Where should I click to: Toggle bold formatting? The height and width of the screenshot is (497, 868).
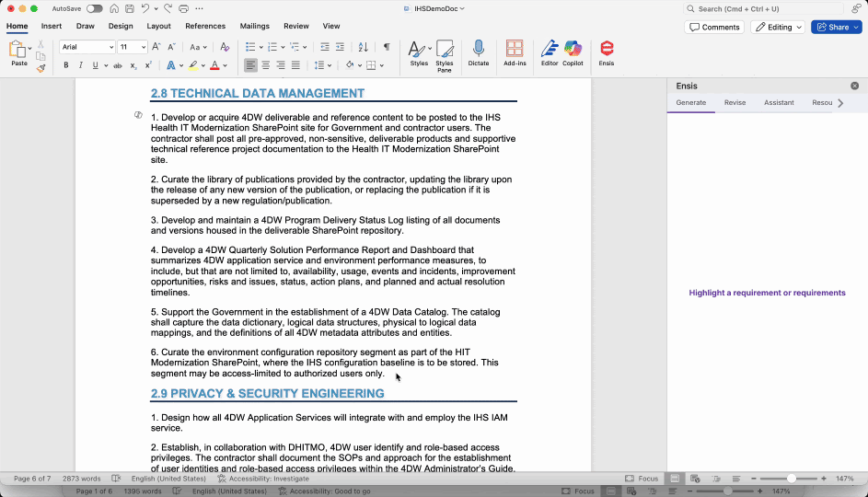click(x=66, y=65)
